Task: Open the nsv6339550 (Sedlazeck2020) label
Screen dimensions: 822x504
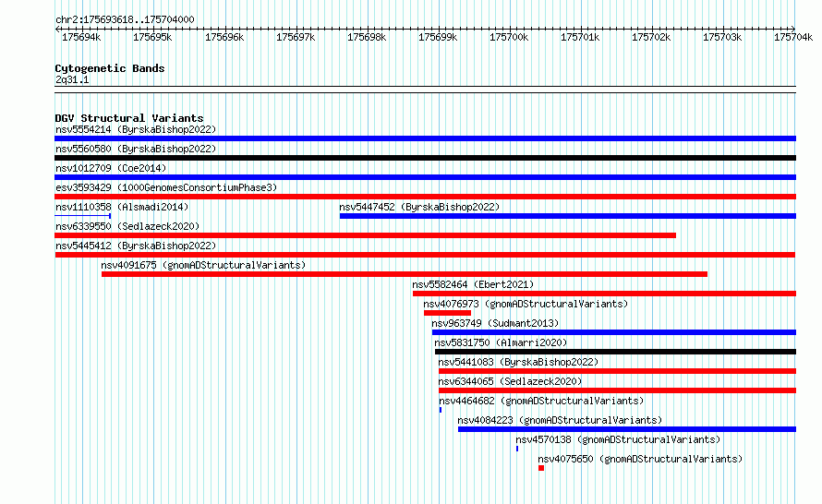Action: (x=127, y=226)
